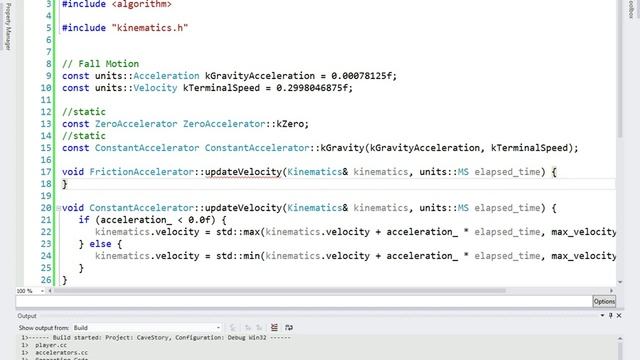
Task: Click the editor scroll-left arrow
Action: [x=50, y=291]
